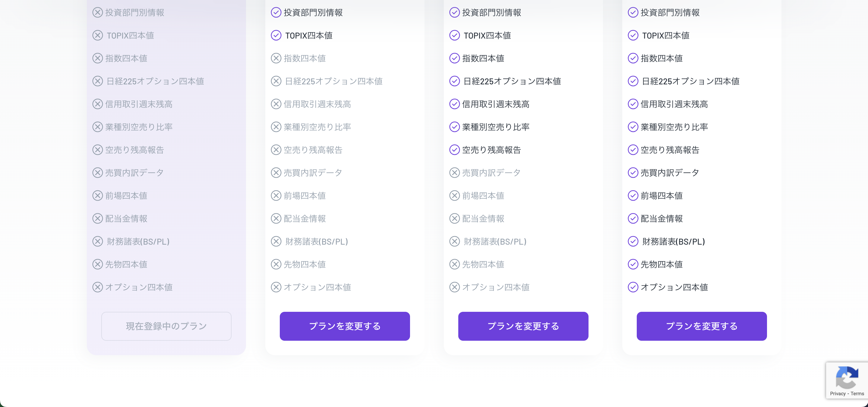Click the check icon beside 業種別空売り比率 in rightmost plan
Image resolution: width=868 pixels, height=407 pixels.
click(x=633, y=127)
